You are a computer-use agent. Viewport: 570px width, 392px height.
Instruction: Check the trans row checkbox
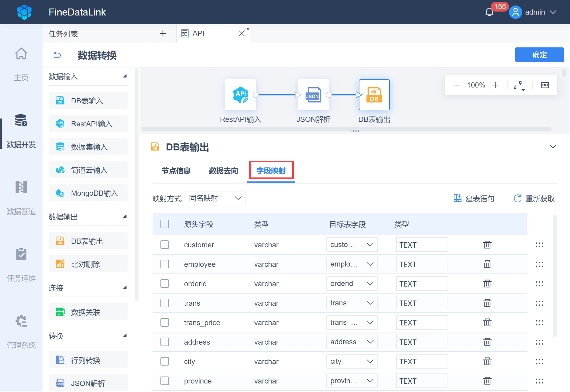[x=165, y=303]
